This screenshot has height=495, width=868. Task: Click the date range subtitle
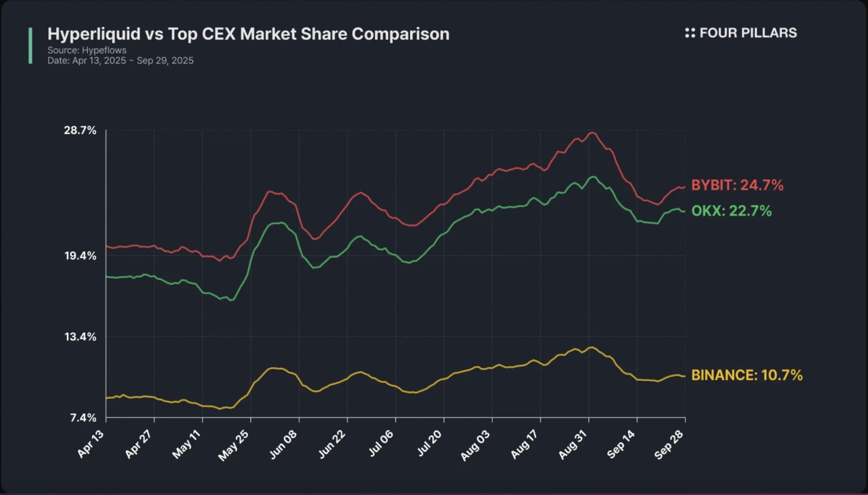(120, 61)
